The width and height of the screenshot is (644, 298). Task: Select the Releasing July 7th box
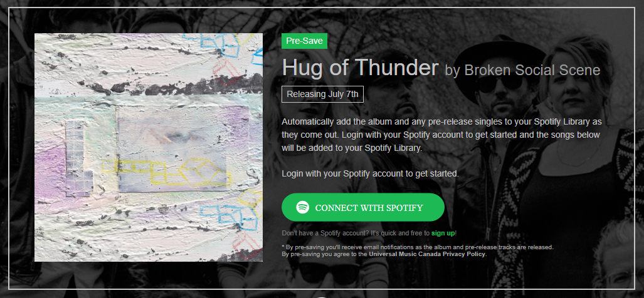coord(322,95)
